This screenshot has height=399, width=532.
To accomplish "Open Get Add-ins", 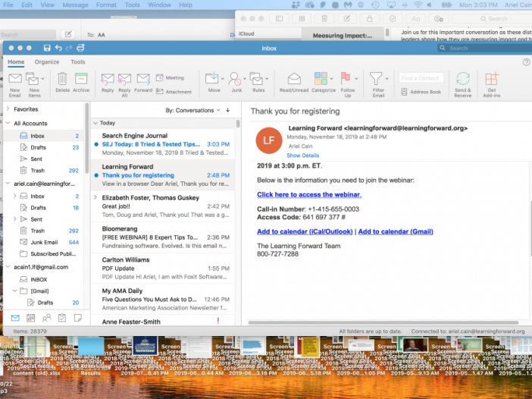I will 491,78.
